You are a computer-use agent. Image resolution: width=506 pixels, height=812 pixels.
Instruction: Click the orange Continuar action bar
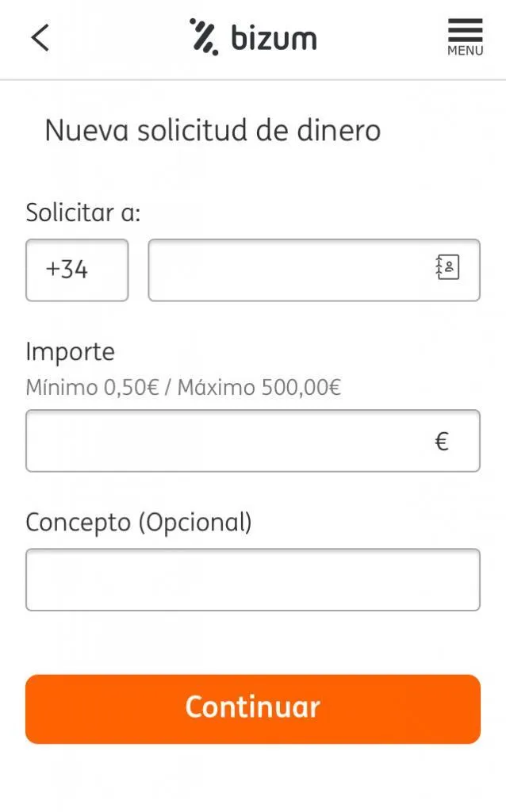click(x=253, y=708)
